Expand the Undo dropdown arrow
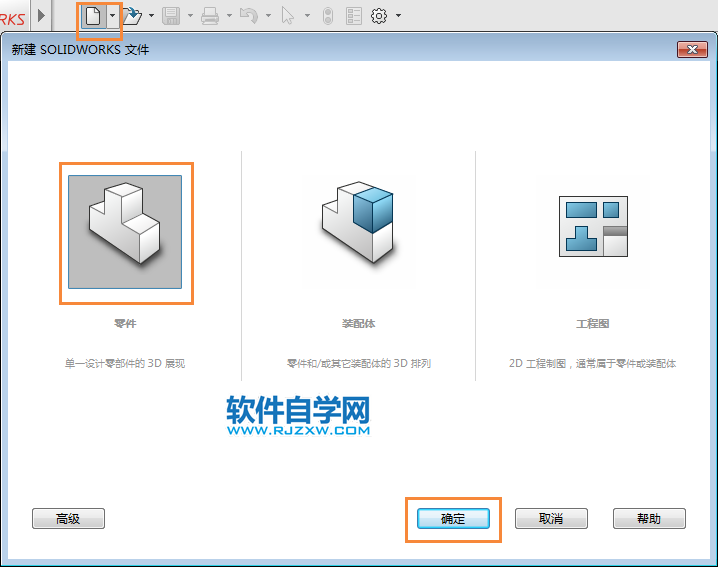 [x=268, y=16]
